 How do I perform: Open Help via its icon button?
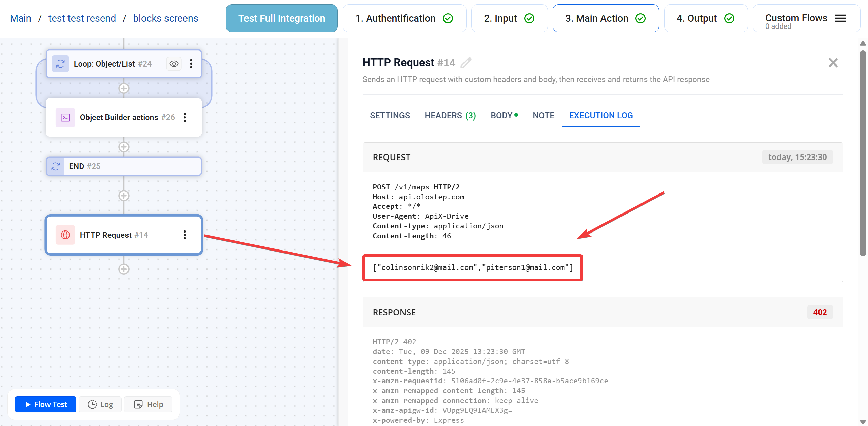click(x=138, y=404)
